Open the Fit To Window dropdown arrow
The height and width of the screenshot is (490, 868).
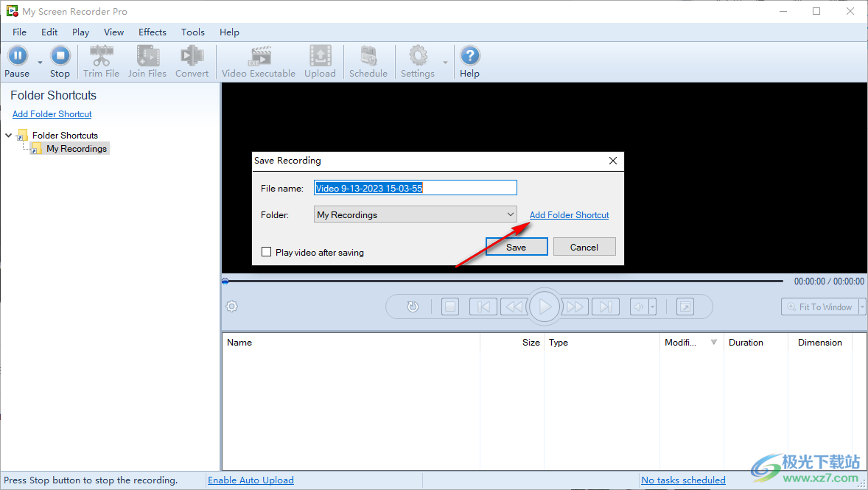pos(862,307)
